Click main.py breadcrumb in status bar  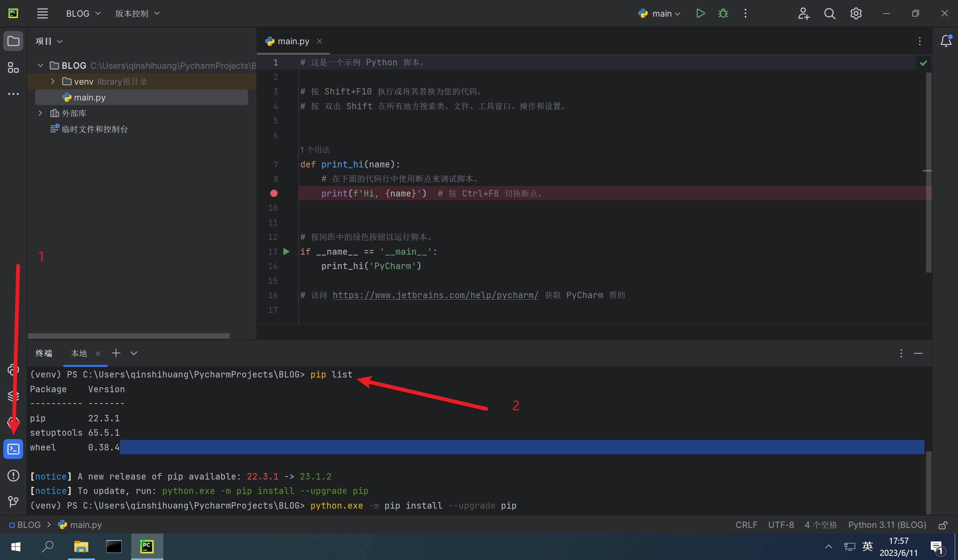click(80, 524)
